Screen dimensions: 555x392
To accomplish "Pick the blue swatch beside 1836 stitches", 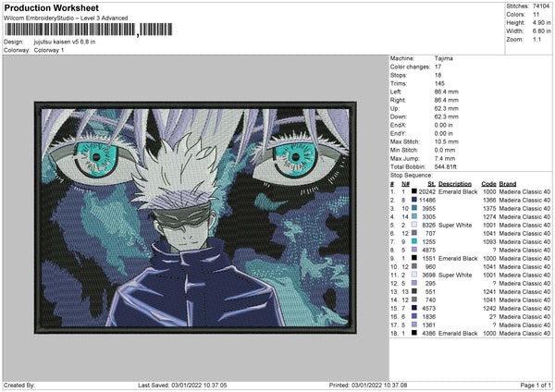I will pyautogui.click(x=413, y=316).
